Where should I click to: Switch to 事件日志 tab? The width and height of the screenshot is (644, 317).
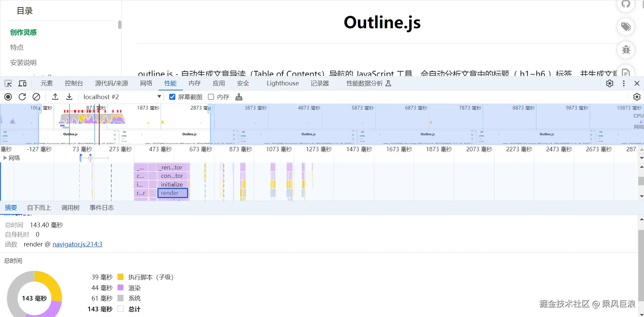(x=102, y=208)
